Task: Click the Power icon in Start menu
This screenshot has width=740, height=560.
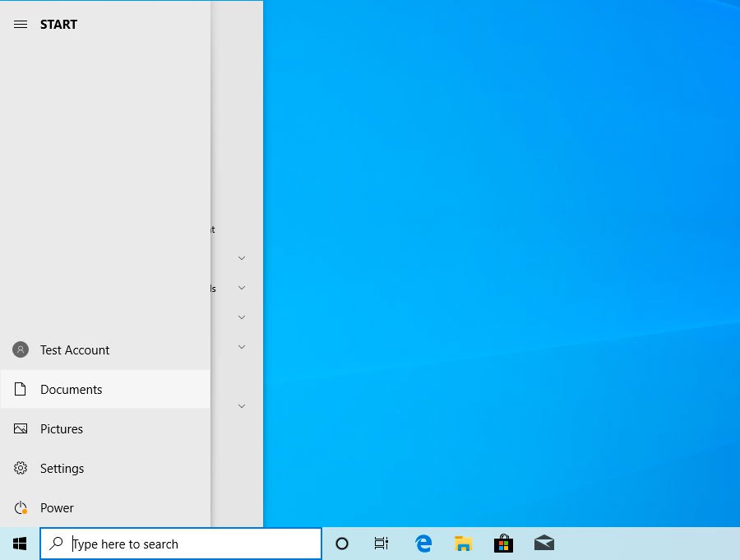Action: point(20,507)
